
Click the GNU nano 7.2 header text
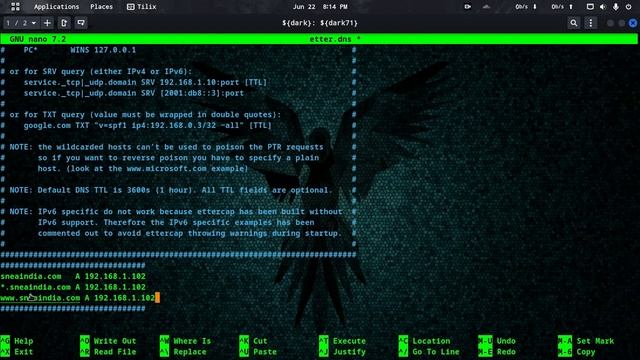[x=37, y=39]
